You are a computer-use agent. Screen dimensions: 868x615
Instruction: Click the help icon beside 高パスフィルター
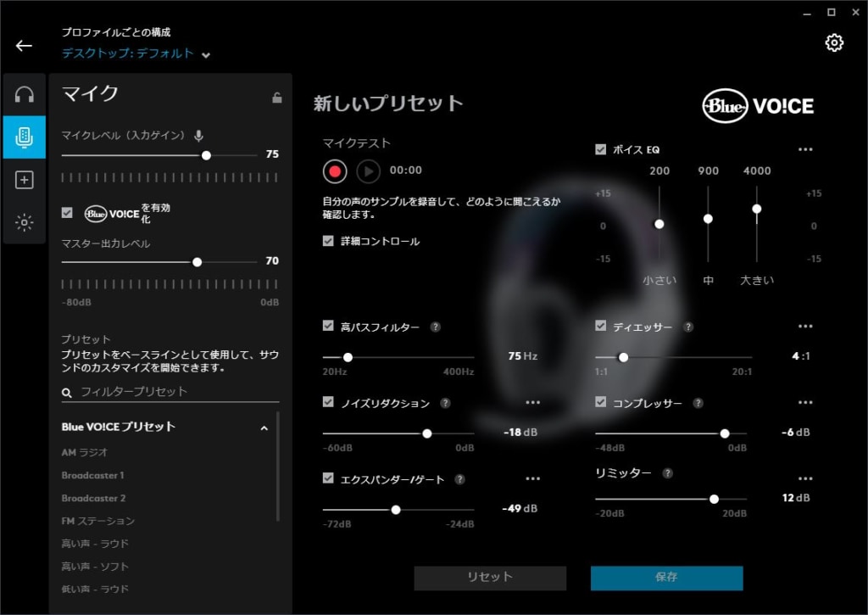[x=436, y=327]
